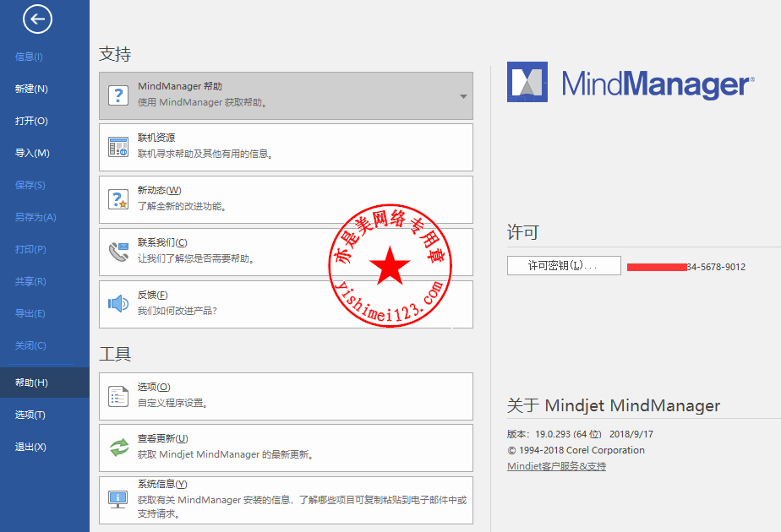Click the 许可密钥(L)... button

564,265
